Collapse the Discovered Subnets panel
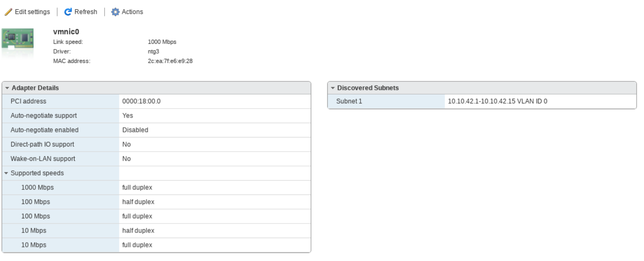Image resolution: width=644 pixels, height=261 pixels. pyautogui.click(x=333, y=88)
